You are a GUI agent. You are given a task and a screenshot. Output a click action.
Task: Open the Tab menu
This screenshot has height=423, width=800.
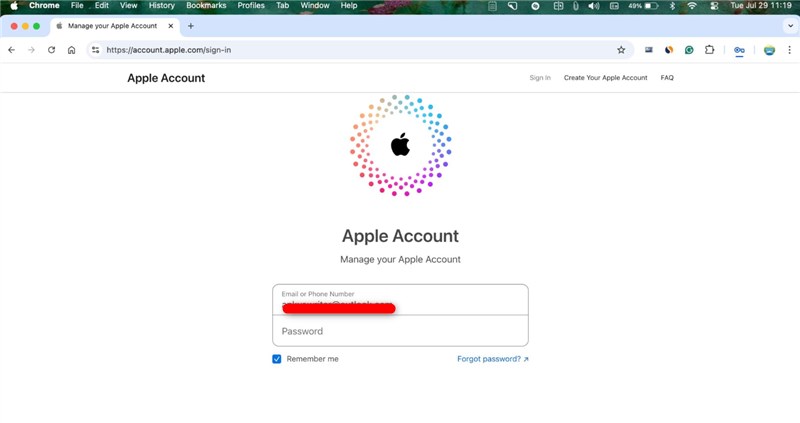(x=282, y=6)
